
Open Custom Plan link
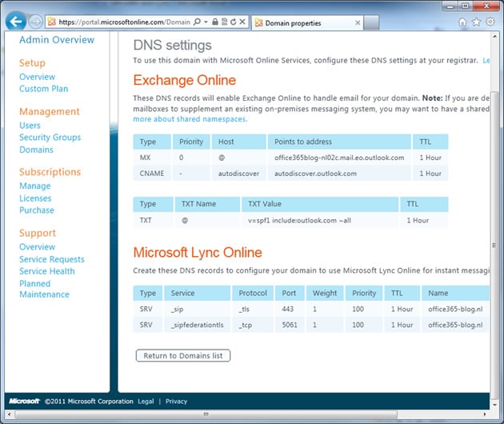click(x=44, y=89)
